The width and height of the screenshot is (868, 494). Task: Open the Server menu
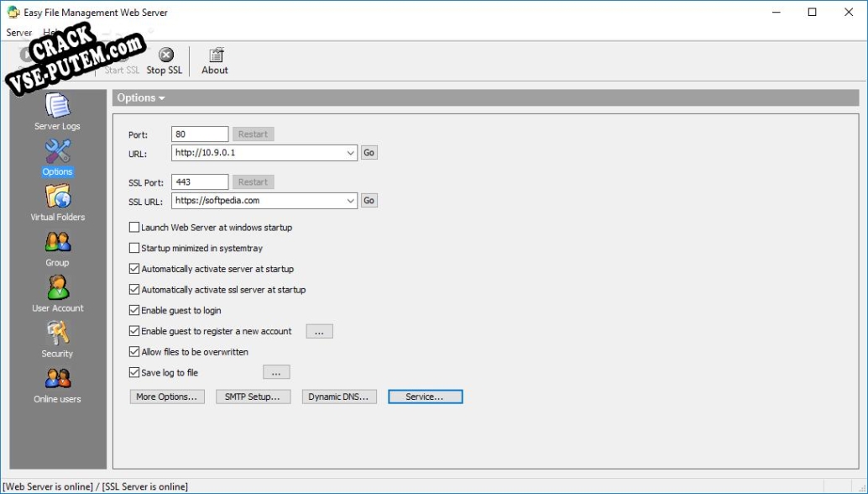pos(18,33)
